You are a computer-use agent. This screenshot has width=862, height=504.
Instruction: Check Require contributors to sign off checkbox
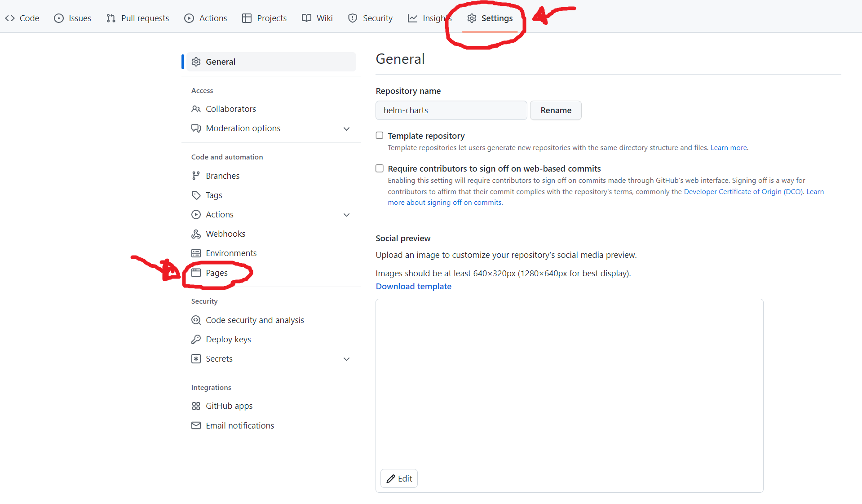380,168
